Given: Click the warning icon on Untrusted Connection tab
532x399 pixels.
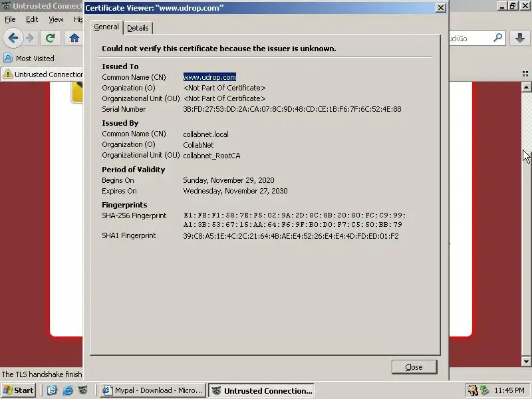Looking at the screenshot, I should tap(8, 74).
